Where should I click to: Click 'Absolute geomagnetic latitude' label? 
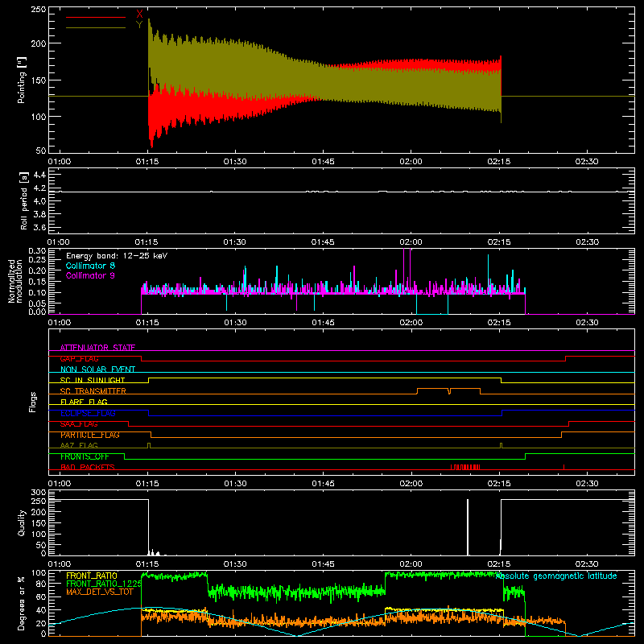coord(556,576)
